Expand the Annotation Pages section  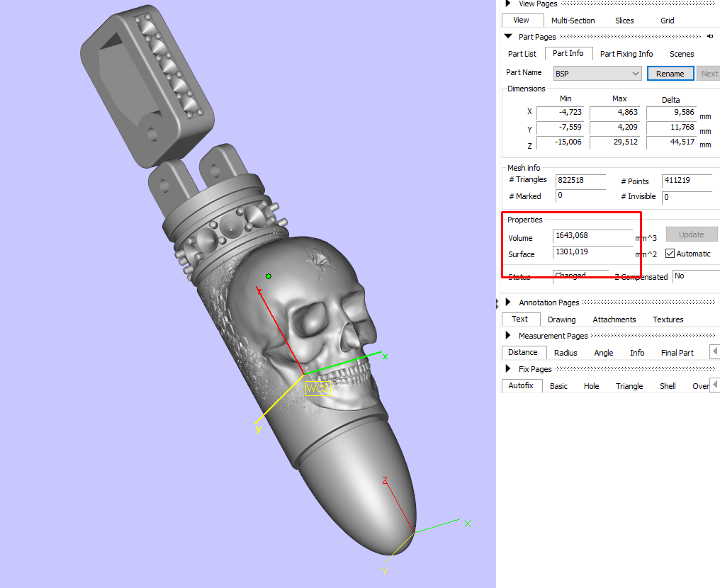click(x=508, y=302)
